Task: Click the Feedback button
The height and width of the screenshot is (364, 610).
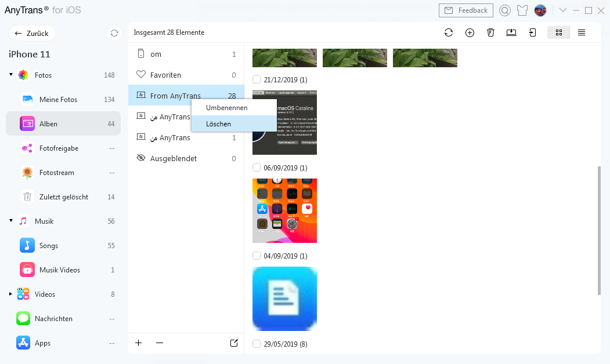Action: click(465, 10)
